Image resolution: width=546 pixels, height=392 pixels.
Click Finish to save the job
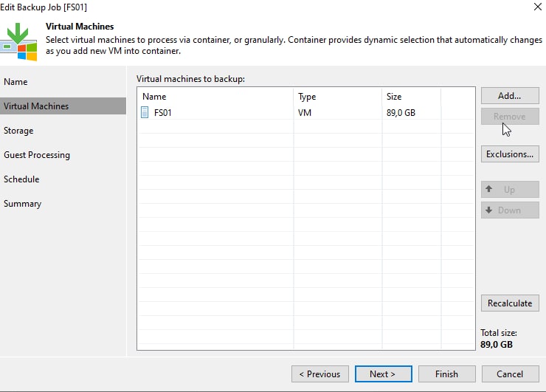pyautogui.click(x=446, y=374)
